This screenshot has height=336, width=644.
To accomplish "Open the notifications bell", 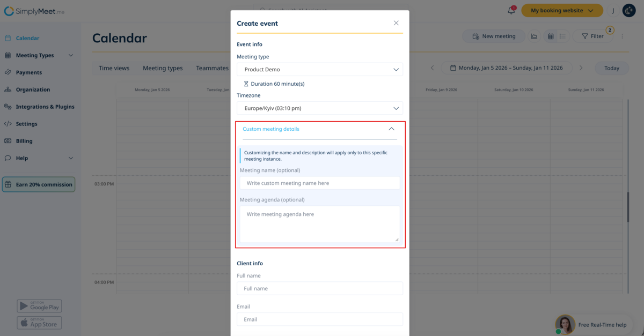I will point(511,10).
